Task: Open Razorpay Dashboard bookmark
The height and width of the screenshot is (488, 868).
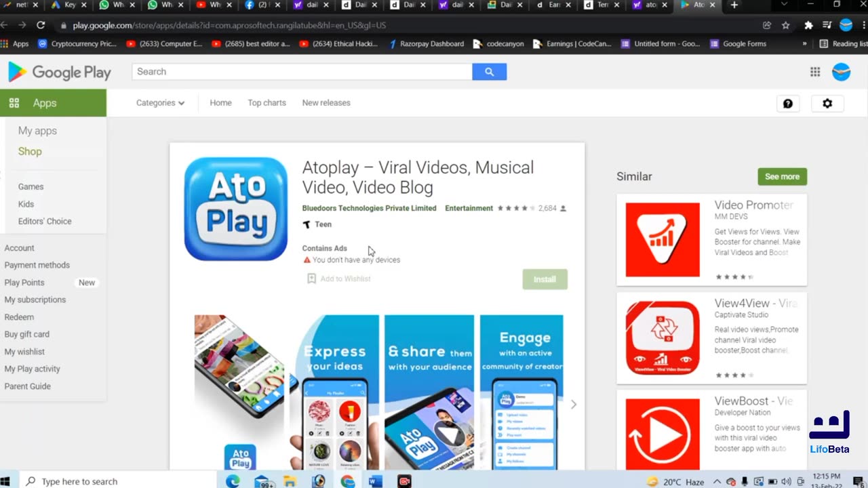Action: click(426, 44)
